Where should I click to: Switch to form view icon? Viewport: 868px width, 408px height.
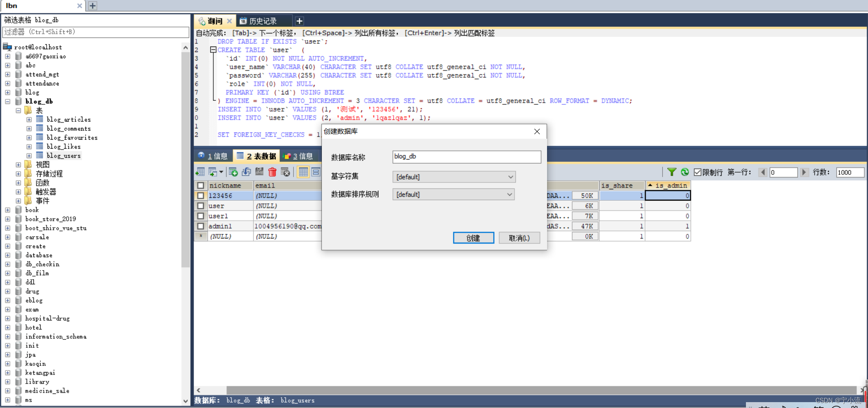[x=316, y=172]
